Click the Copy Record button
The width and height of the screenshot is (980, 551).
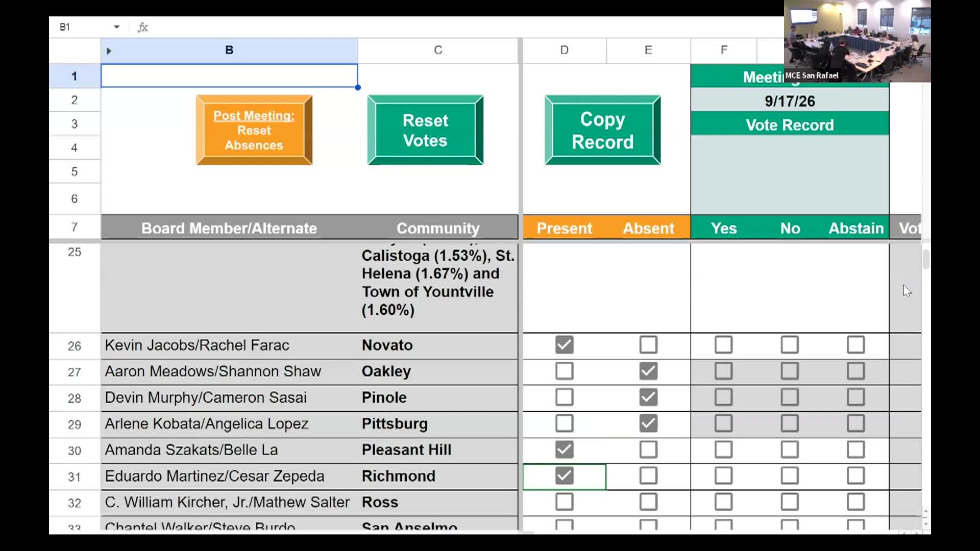click(602, 130)
